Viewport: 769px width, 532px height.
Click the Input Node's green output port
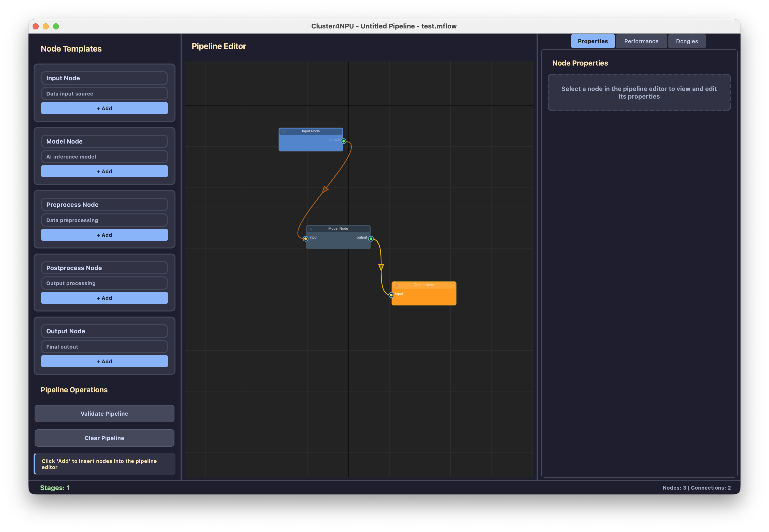point(343,141)
